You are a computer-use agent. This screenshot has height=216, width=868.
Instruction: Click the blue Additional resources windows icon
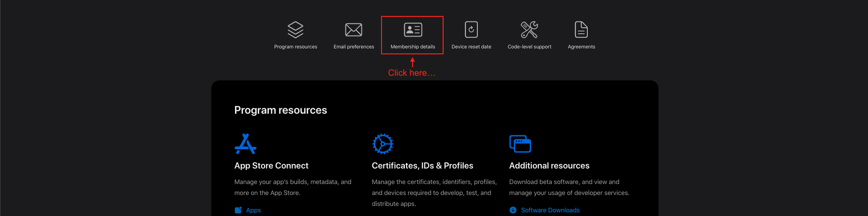[520, 144]
